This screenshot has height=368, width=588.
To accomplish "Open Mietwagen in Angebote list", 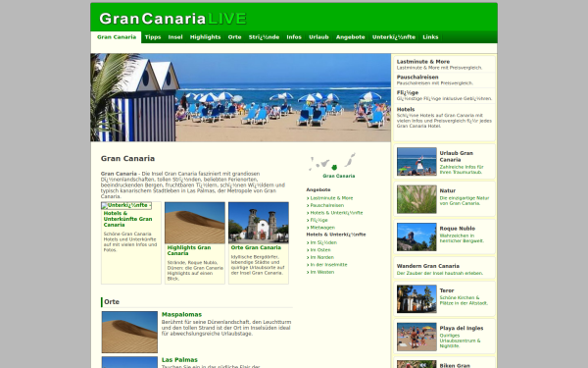I will [x=322, y=228].
